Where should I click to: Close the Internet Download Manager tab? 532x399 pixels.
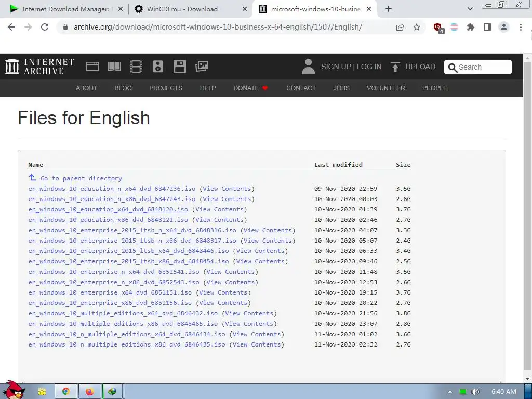pos(121,9)
